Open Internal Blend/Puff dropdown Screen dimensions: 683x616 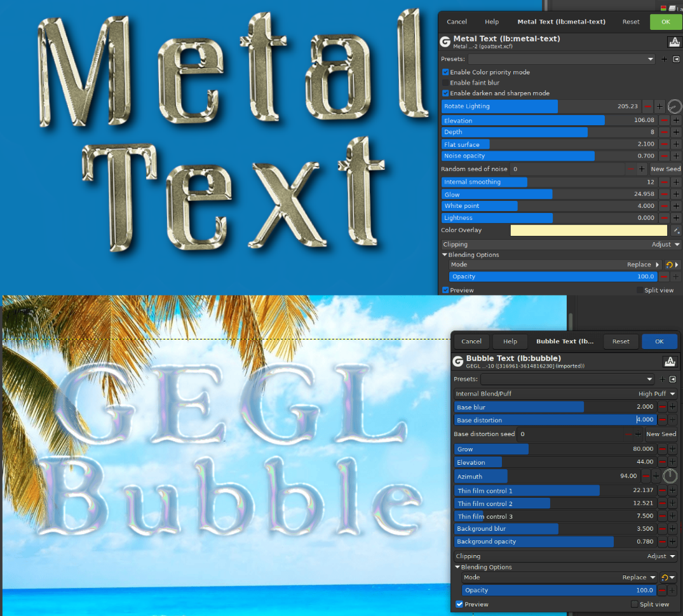pos(565,394)
